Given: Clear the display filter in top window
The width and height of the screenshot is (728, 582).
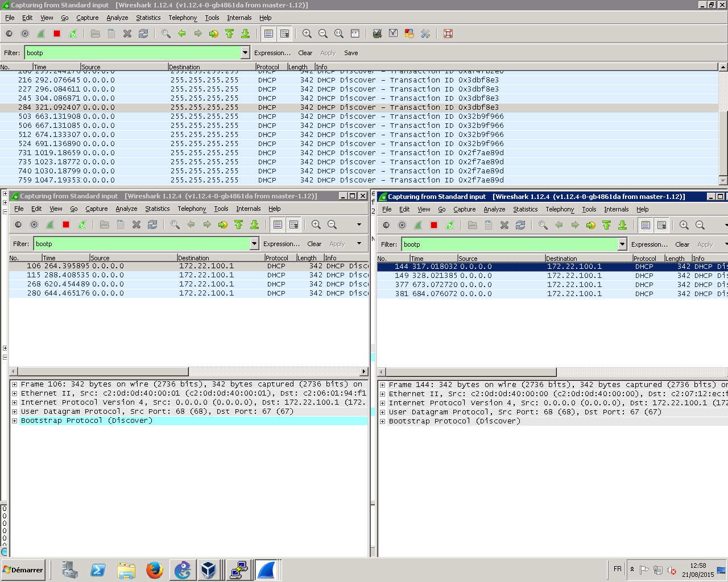Looking at the screenshot, I should coord(305,53).
